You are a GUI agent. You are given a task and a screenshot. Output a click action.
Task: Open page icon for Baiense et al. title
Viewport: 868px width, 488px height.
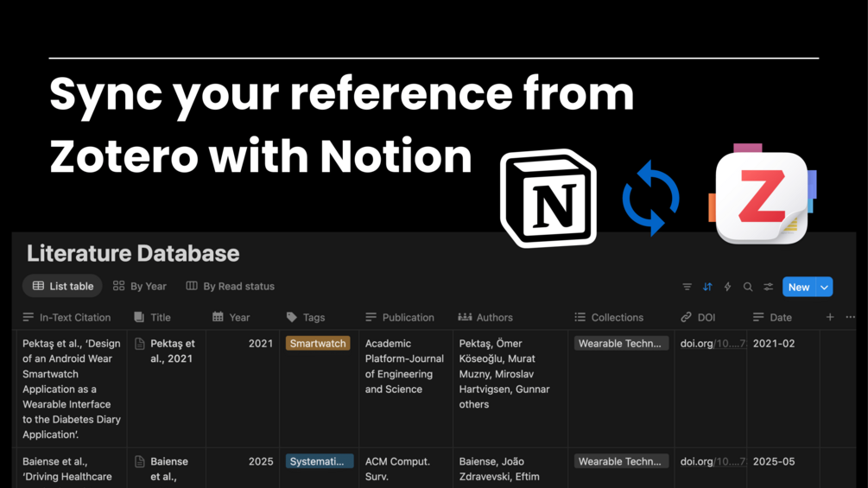point(140,461)
